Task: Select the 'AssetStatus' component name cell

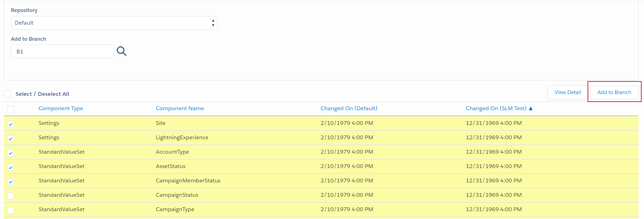Action: tap(171, 166)
